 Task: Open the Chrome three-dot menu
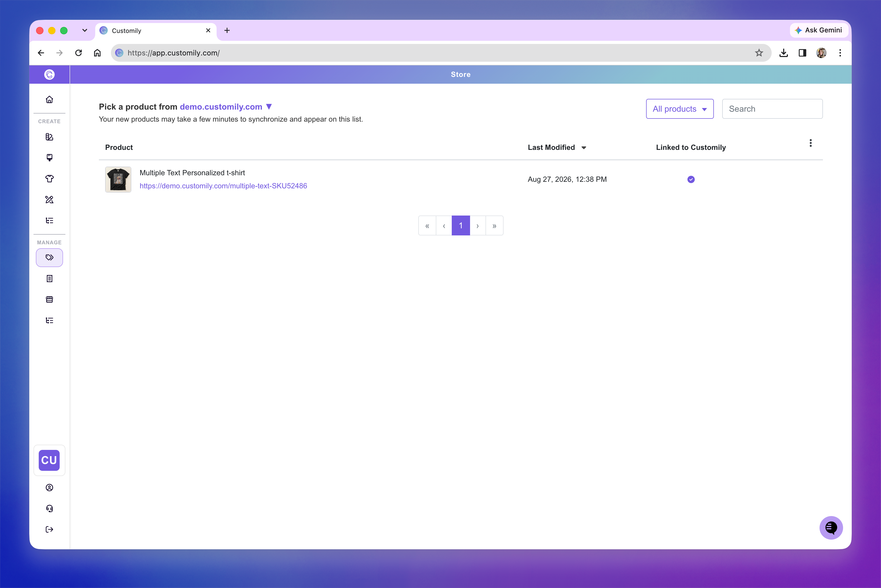click(840, 53)
